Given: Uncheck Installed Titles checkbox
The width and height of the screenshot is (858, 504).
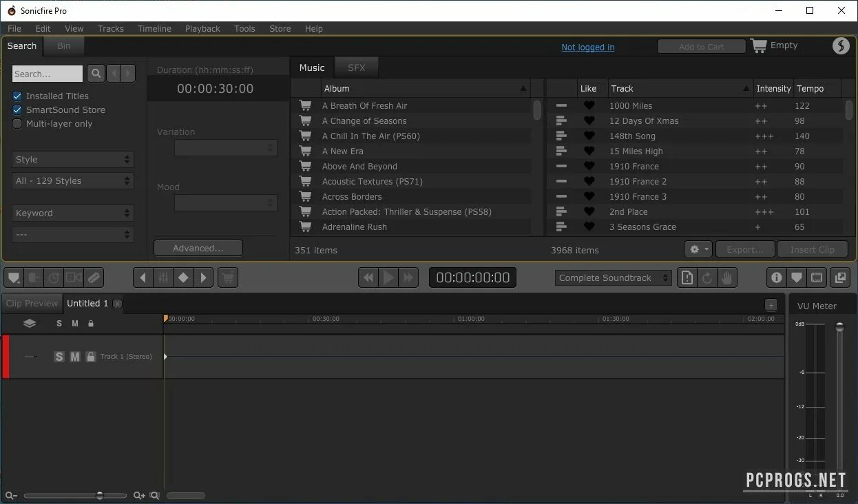Looking at the screenshot, I should (x=17, y=96).
